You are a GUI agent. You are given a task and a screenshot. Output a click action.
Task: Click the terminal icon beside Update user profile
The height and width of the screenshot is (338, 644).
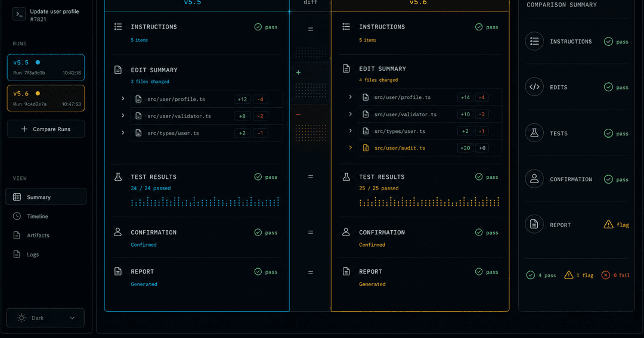point(19,14)
